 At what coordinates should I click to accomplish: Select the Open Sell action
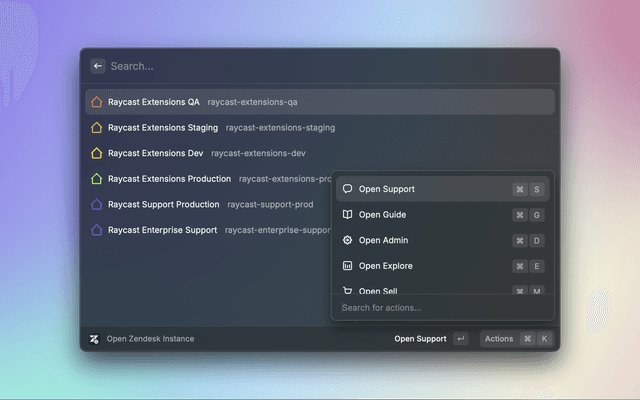(380, 290)
